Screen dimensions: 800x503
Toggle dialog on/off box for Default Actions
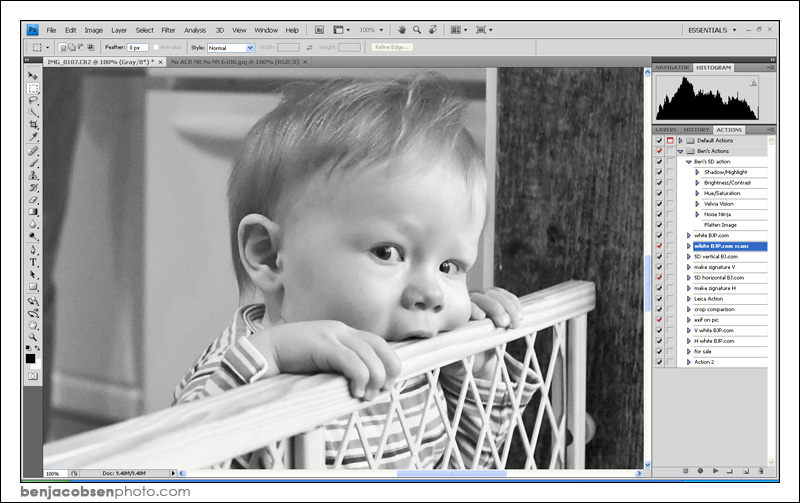tap(670, 140)
